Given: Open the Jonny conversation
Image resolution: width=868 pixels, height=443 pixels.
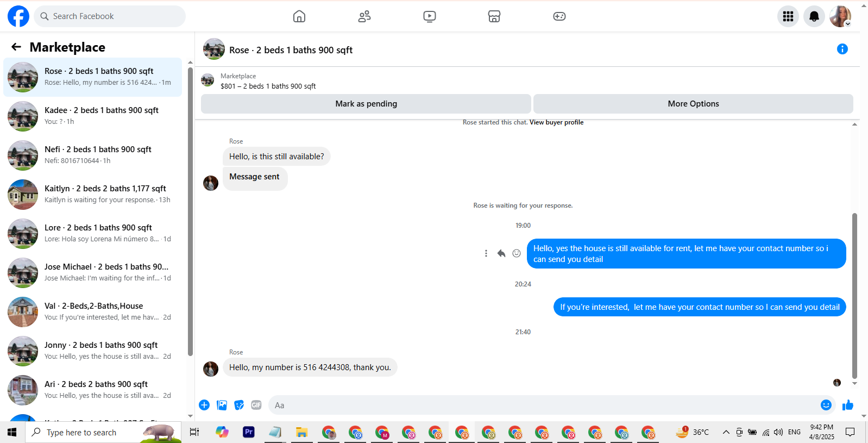Looking at the screenshot, I should pyautogui.click(x=93, y=351).
